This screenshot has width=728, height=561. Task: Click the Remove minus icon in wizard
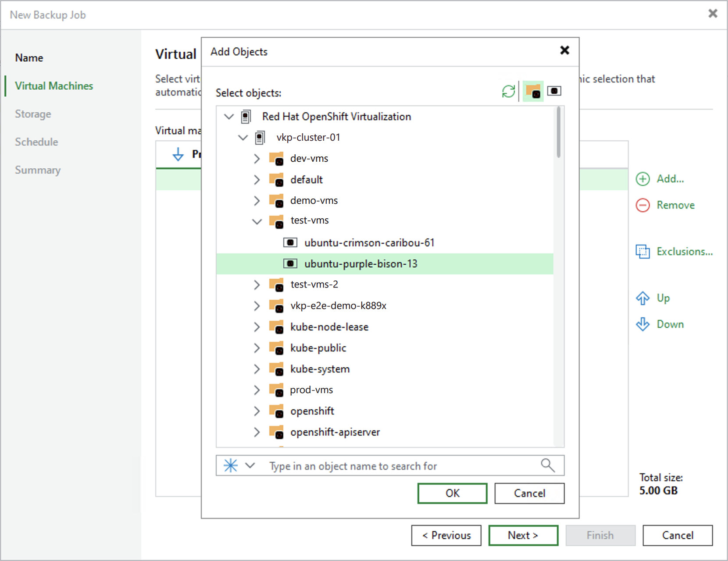tap(643, 205)
